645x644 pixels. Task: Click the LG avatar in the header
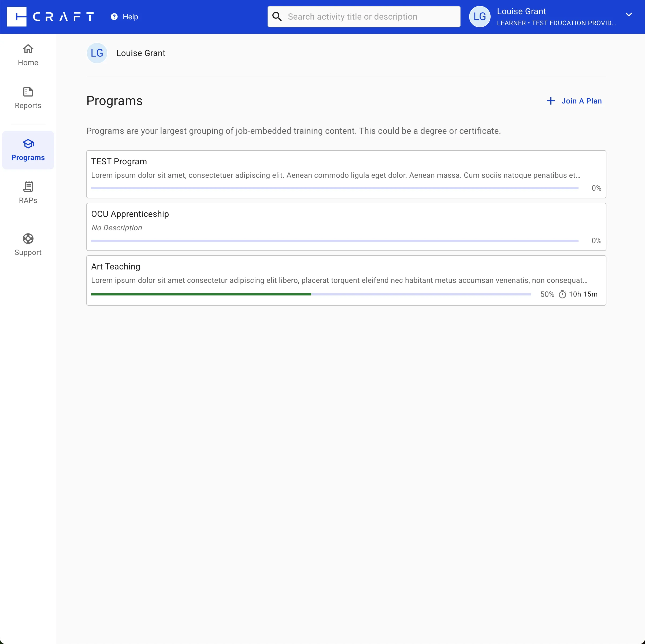click(479, 17)
